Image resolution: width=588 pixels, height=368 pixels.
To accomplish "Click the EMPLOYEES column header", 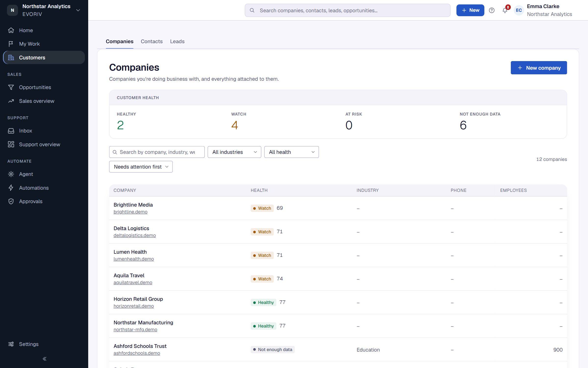I will [x=513, y=190].
